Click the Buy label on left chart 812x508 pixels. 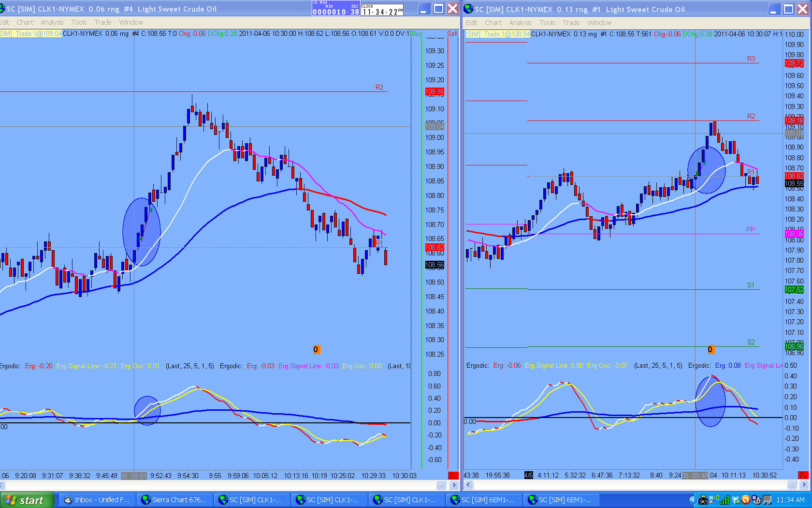click(416, 34)
